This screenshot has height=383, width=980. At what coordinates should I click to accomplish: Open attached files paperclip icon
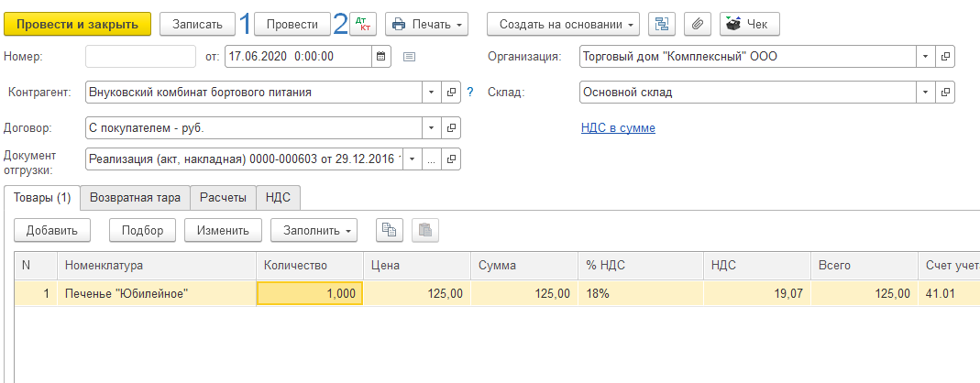coord(698,25)
